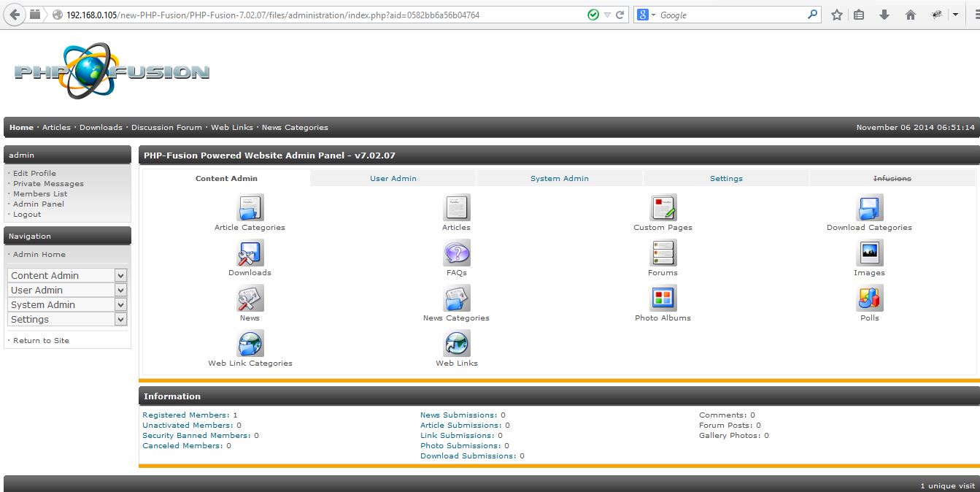The image size is (980, 492).
Task: Open the Article Categories icon
Action: click(x=250, y=207)
